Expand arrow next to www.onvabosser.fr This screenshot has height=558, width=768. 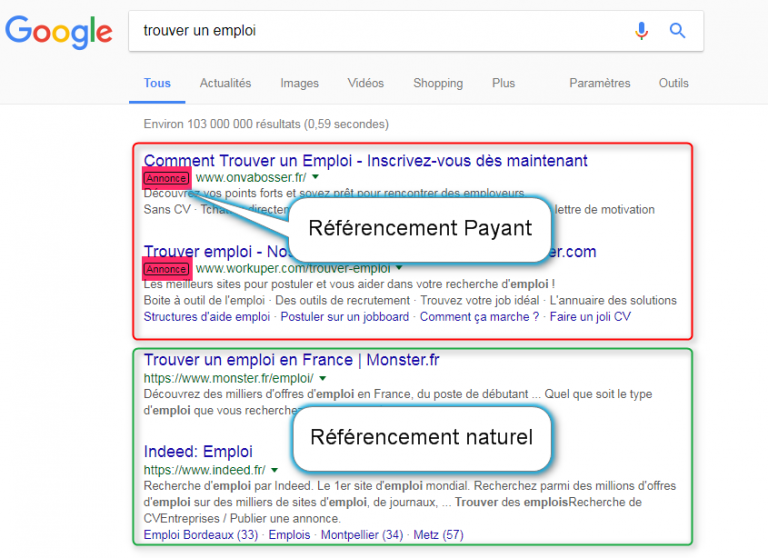tap(315, 177)
